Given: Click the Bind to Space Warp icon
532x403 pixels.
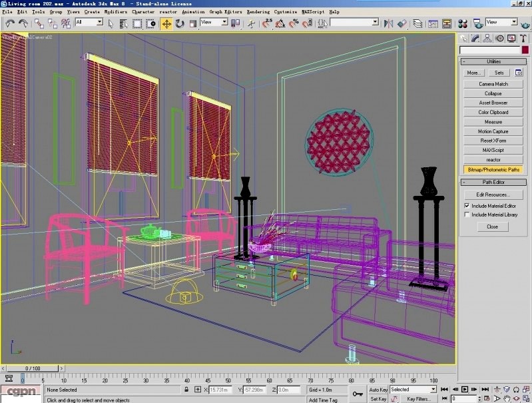Looking at the screenshot, I should point(65,23).
